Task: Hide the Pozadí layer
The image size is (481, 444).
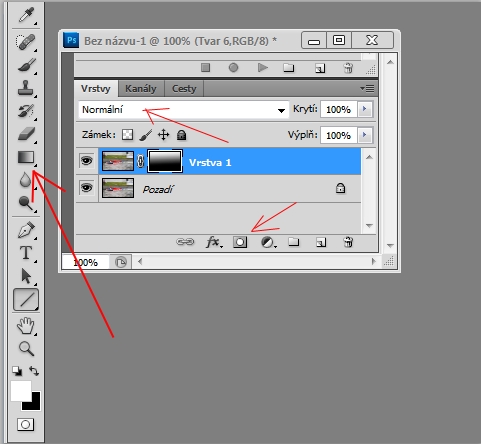Action: pos(87,188)
